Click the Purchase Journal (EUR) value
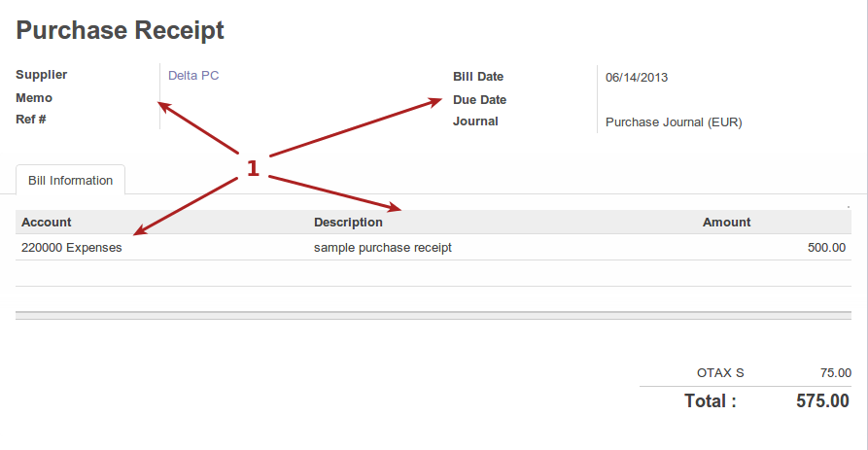 674,122
